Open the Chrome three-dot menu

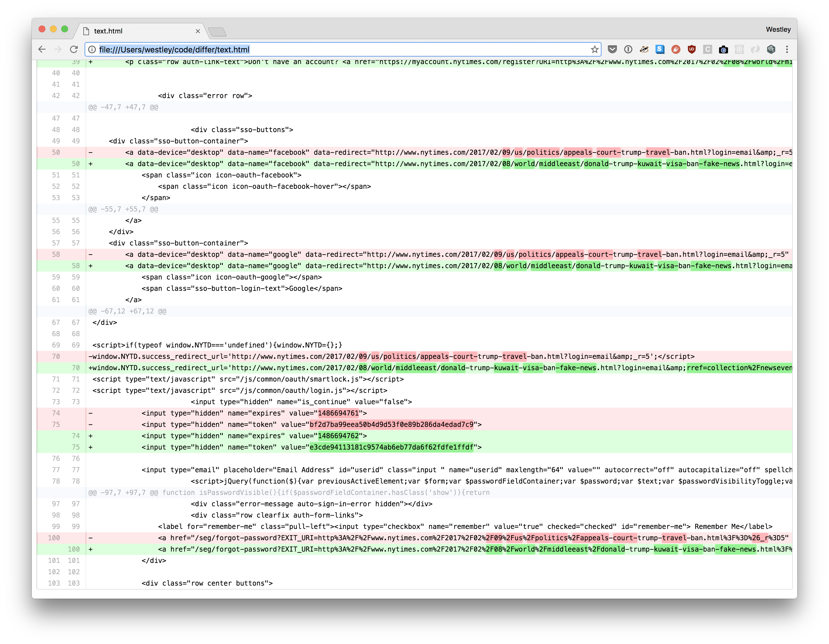pos(787,49)
